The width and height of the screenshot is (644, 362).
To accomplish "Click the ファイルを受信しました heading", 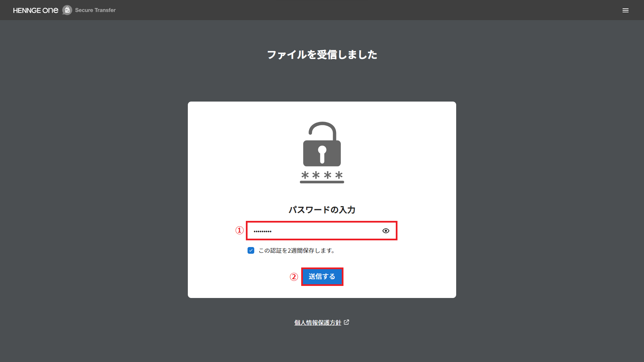I will coord(322,55).
